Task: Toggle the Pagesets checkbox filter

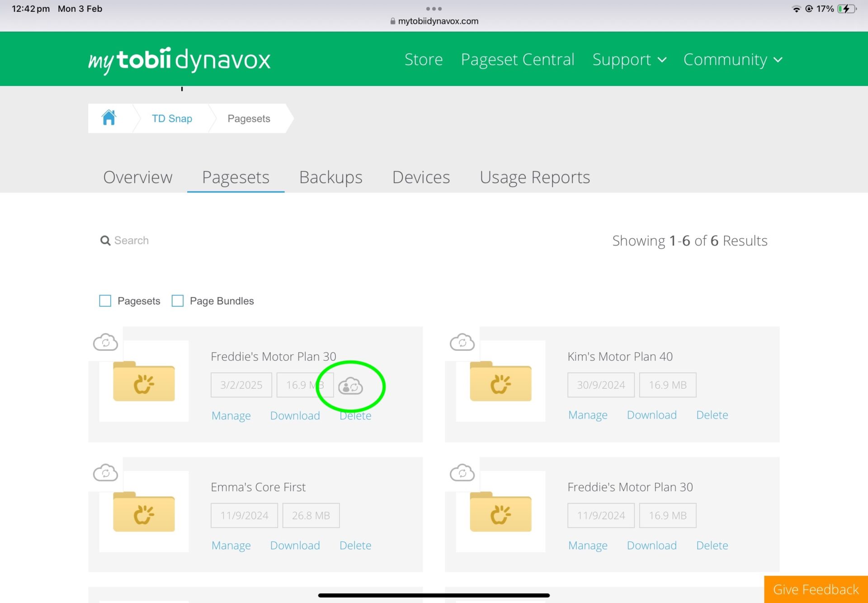Action: click(x=104, y=301)
